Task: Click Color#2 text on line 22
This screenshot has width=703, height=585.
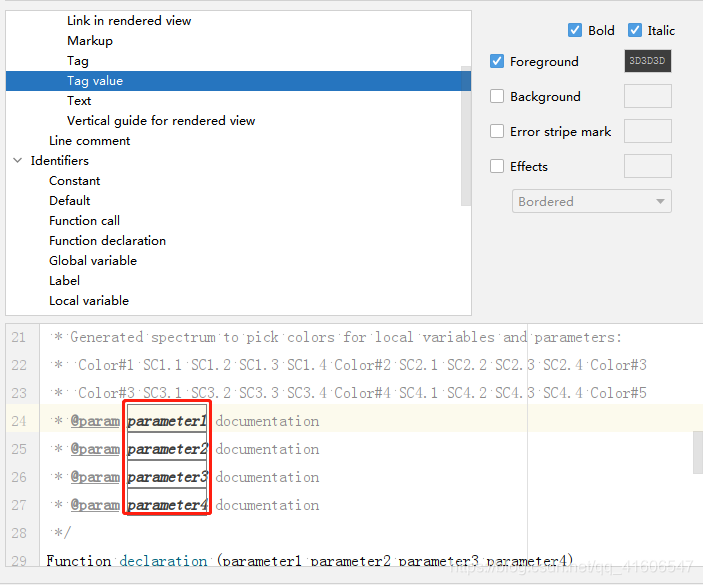Action: click(362, 365)
